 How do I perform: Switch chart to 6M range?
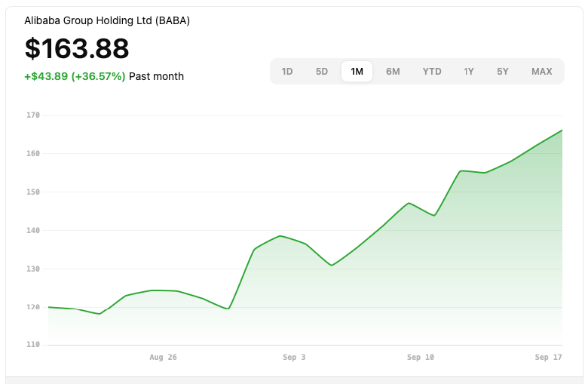(x=393, y=72)
